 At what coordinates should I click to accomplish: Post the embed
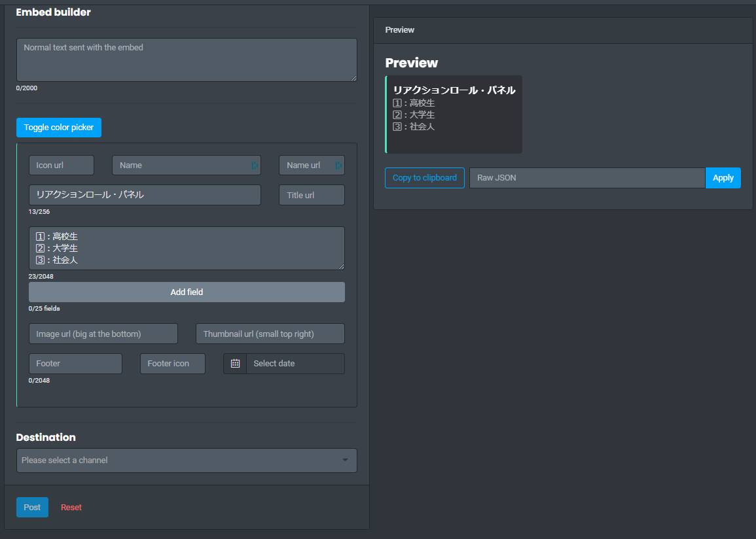[31, 506]
